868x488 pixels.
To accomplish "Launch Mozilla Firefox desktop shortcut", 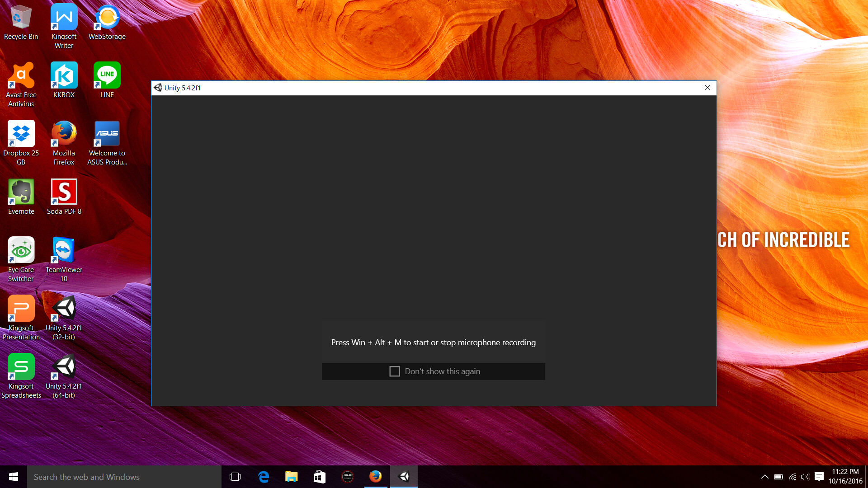I will tap(64, 133).
